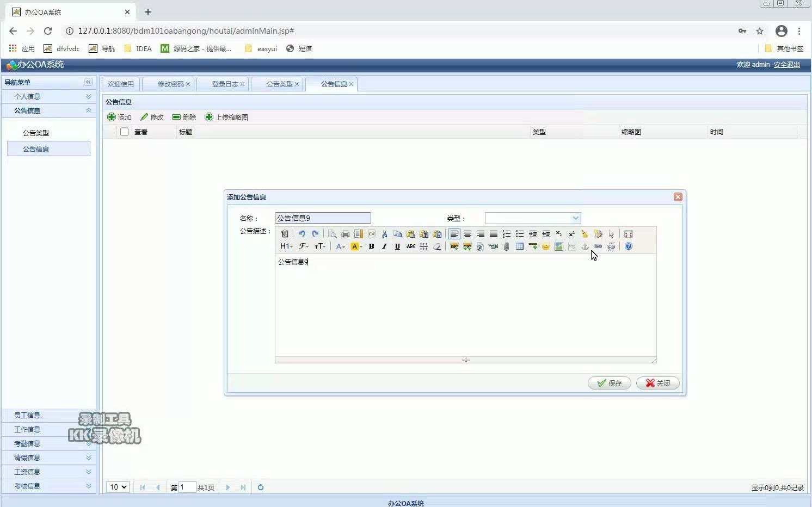This screenshot has height=507, width=812.
Task: Click the attachment paperclip icon
Action: pyautogui.click(x=506, y=246)
